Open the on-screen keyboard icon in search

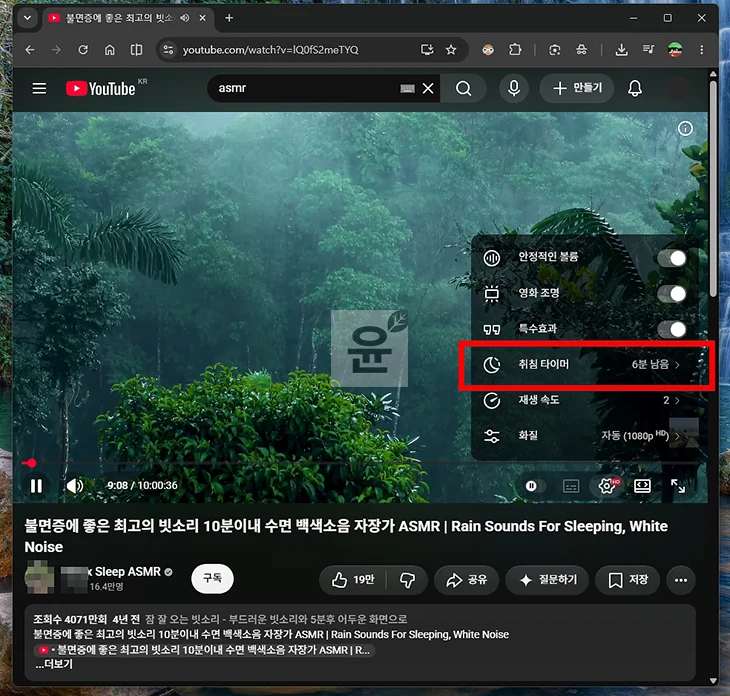coord(407,88)
